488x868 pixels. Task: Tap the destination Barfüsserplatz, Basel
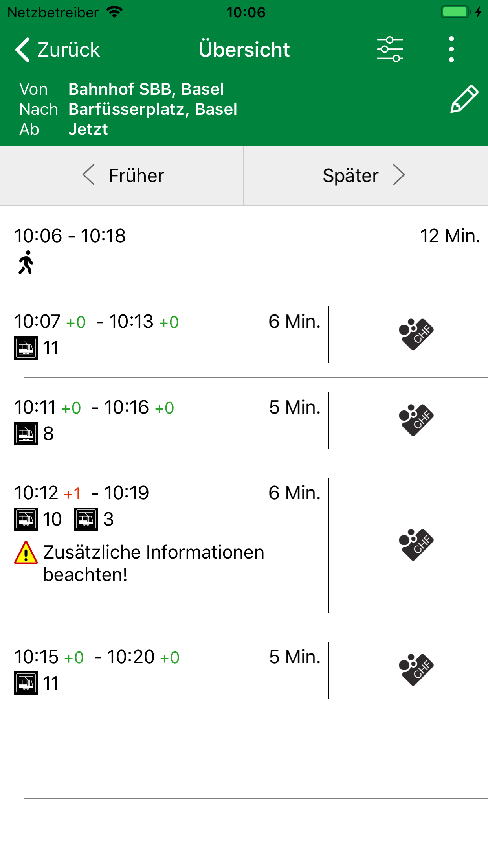tap(152, 109)
